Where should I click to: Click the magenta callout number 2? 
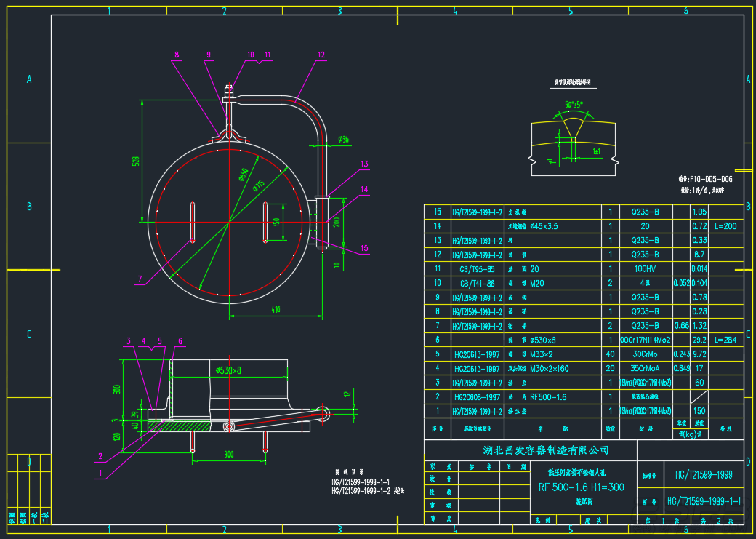click(x=100, y=456)
